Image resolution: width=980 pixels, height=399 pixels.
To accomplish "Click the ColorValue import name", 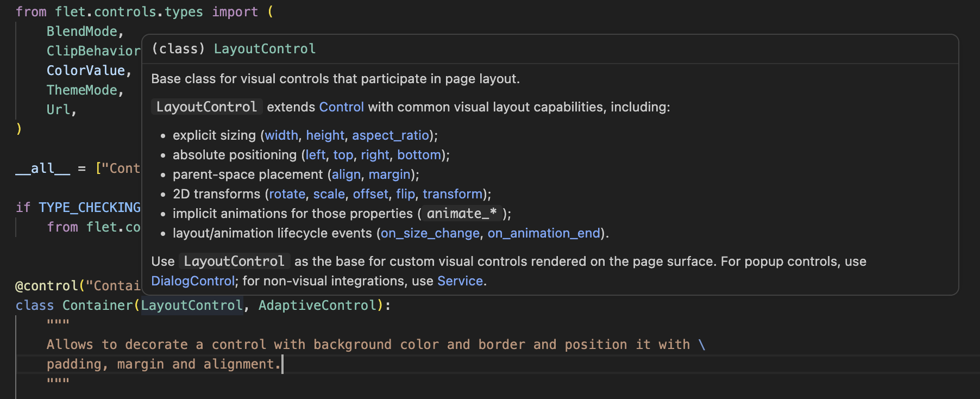I will click(85, 71).
